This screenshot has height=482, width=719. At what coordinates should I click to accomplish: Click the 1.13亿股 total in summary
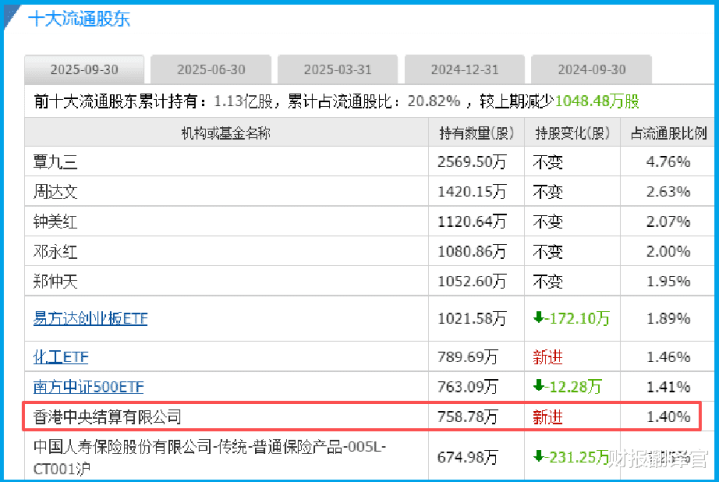(x=243, y=101)
